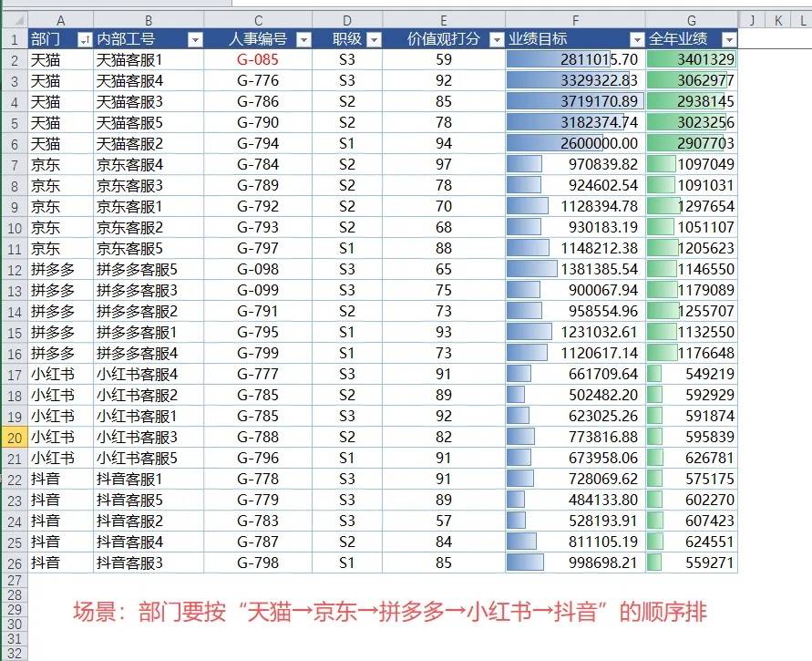The image size is (812, 661).
Task: Click 全年业绩 value 3401329
Action: [x=692, y=59]
